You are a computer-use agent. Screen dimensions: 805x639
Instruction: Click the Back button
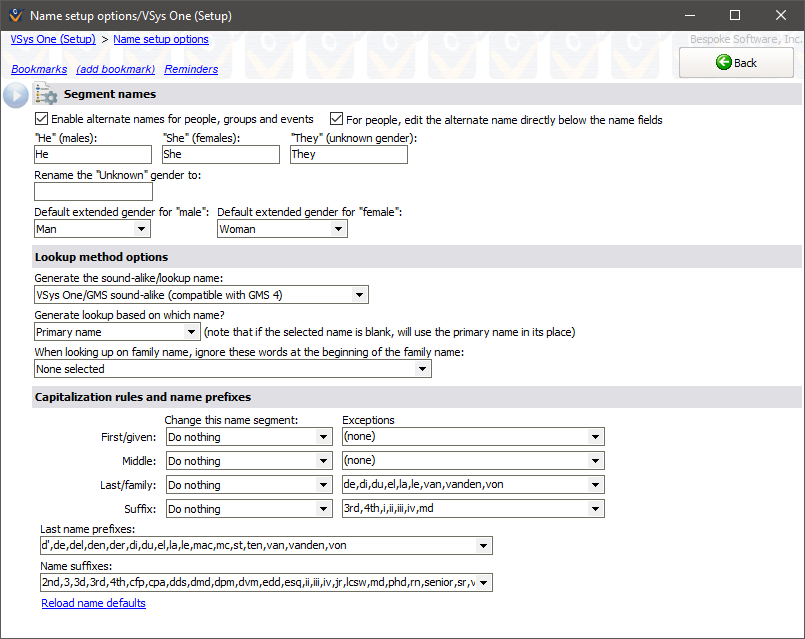[x=736, y=62]
